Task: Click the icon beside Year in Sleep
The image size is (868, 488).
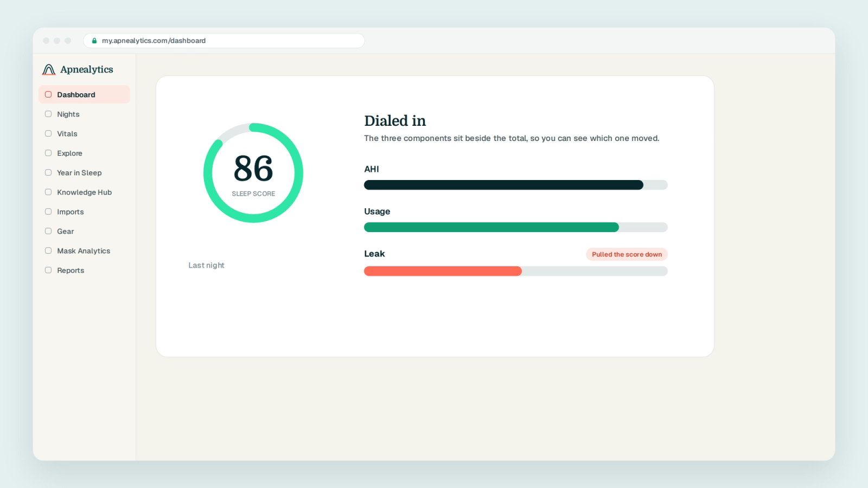Action: tap(48, 172)
